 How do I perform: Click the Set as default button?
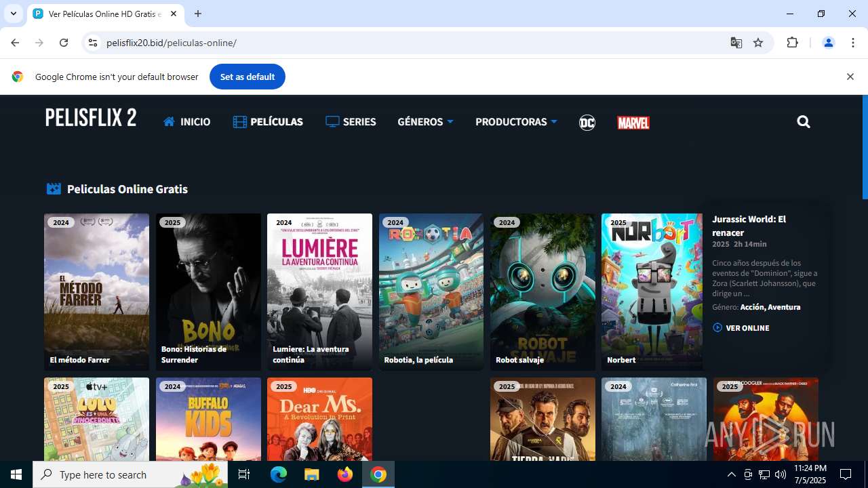click(248, 77)
